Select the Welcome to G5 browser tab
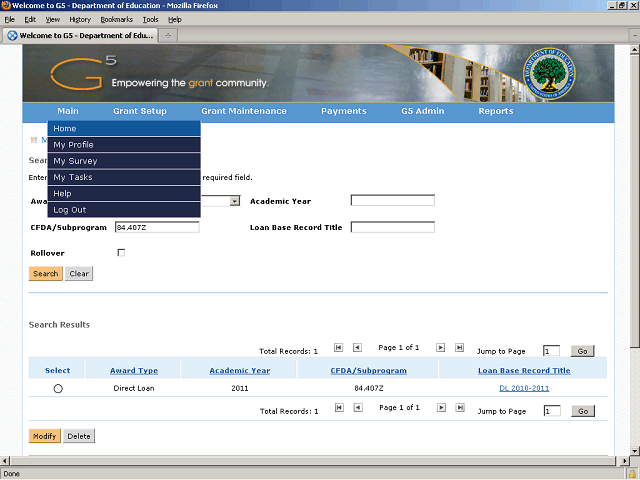 [80, 36]
